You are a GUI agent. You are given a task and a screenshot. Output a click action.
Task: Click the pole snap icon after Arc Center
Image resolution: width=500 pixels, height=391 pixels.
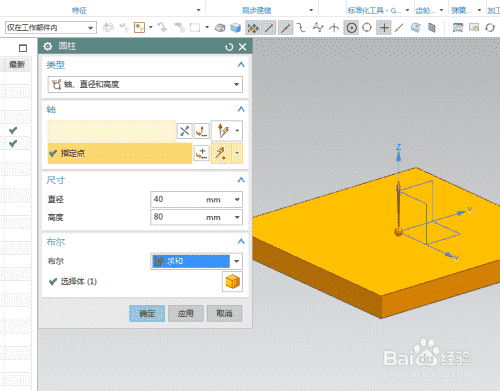318,28
